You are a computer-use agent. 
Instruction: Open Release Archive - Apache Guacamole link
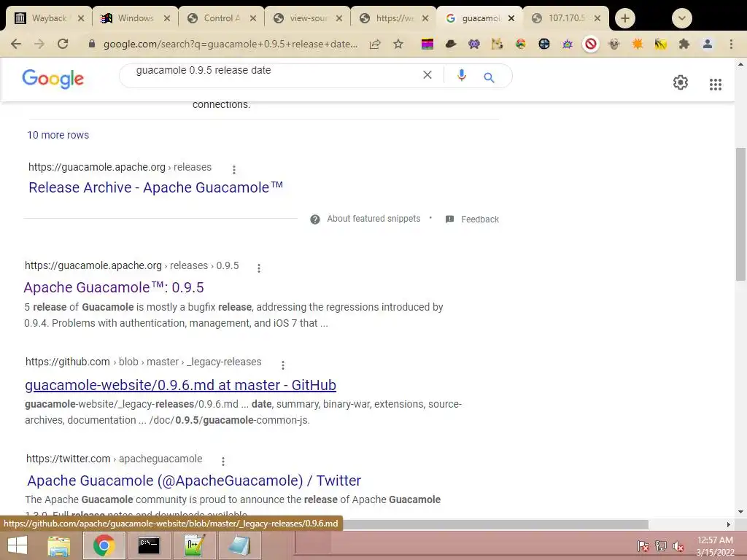156,187
